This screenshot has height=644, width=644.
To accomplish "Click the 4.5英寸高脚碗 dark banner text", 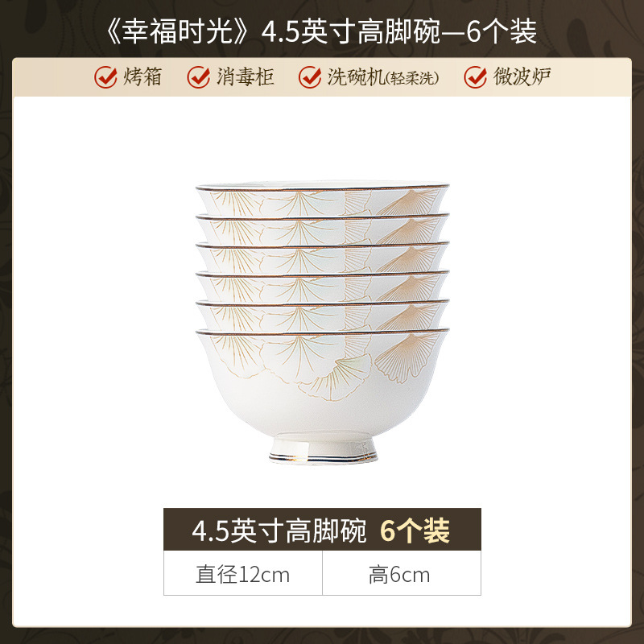I will coord(279,530).
